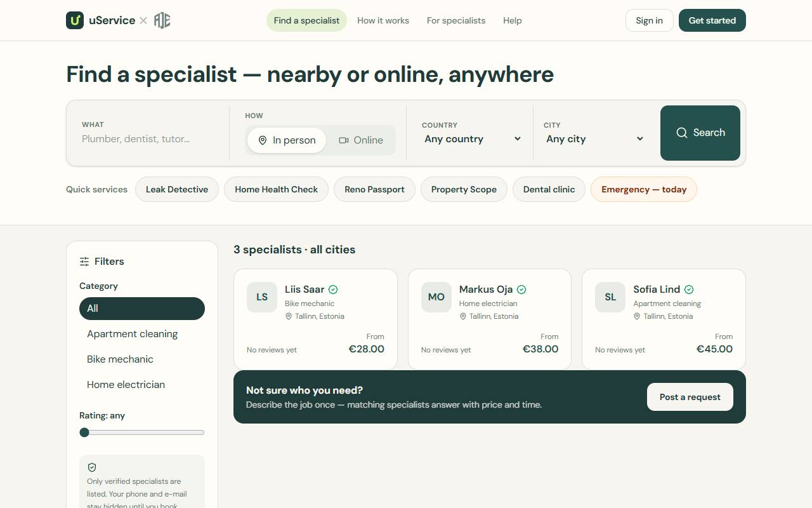Viewport: 812px width, 508px height.
Task: Click the LS avatar on Liis Saar's card
Action: 262,297
